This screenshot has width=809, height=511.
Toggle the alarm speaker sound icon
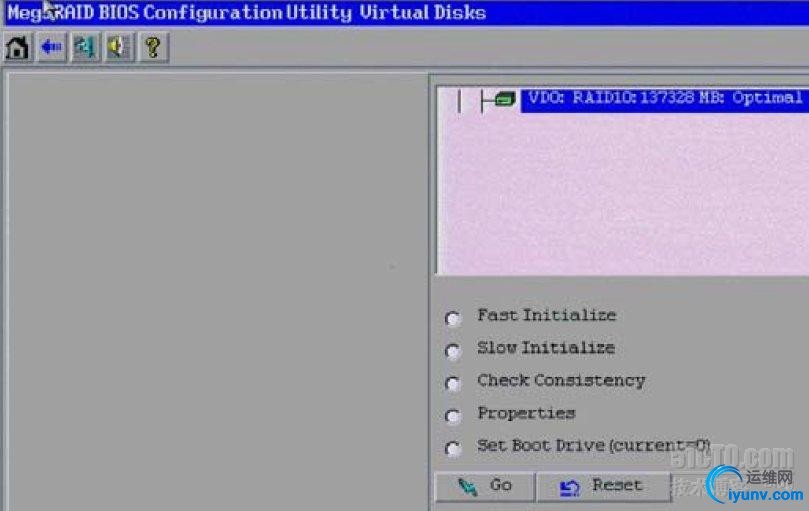(119, 47)
